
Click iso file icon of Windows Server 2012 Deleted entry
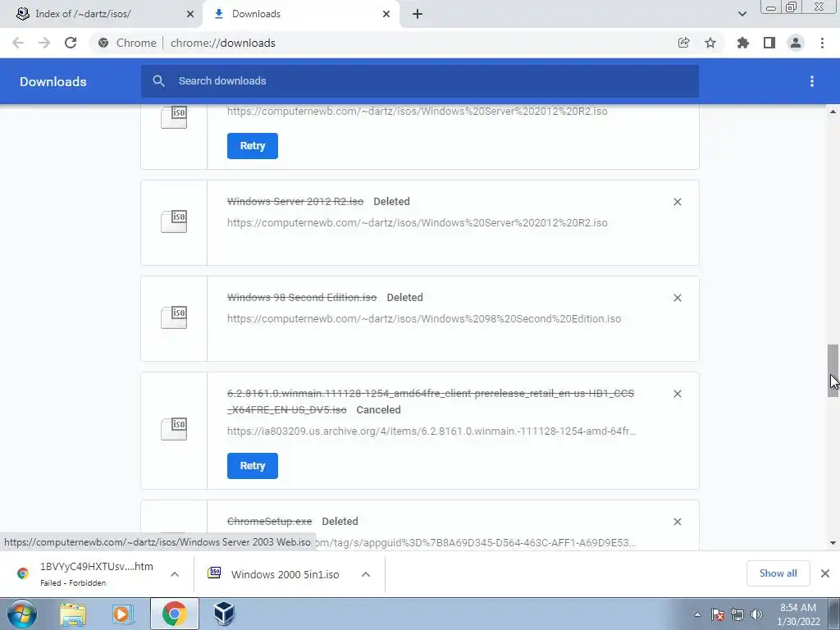174,221
